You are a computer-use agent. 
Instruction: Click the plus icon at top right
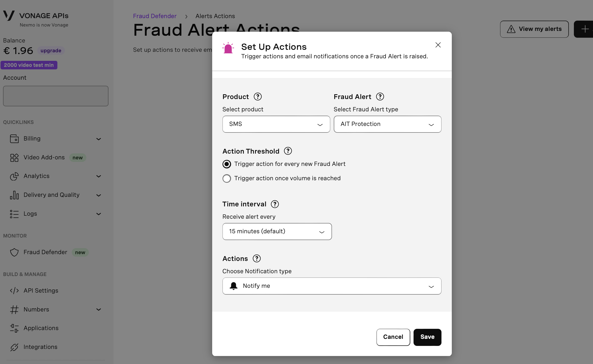(x=585, y=29)
